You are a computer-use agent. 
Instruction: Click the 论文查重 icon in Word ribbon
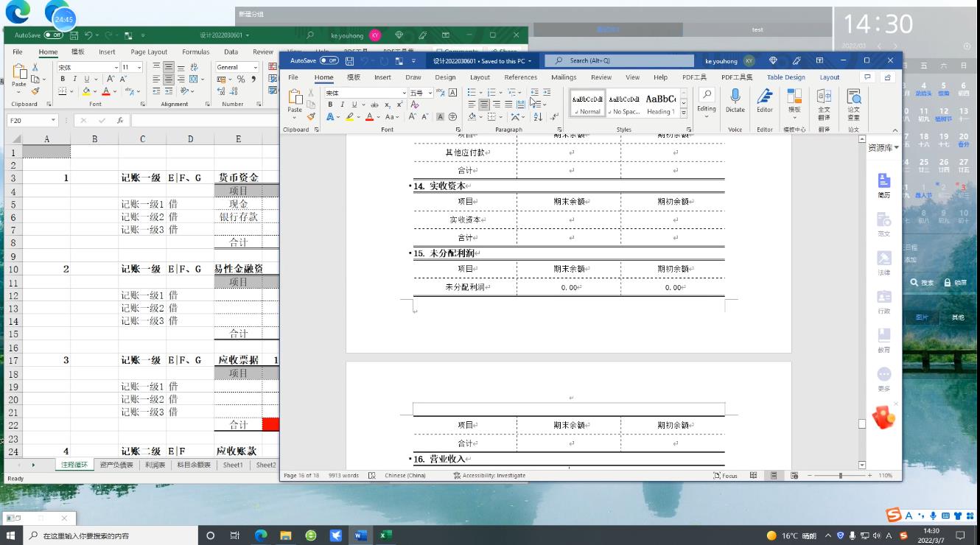(x=853, y=102)
